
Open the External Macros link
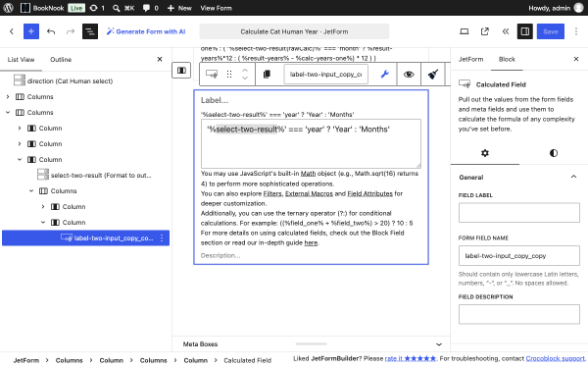(x=309, y=193)
